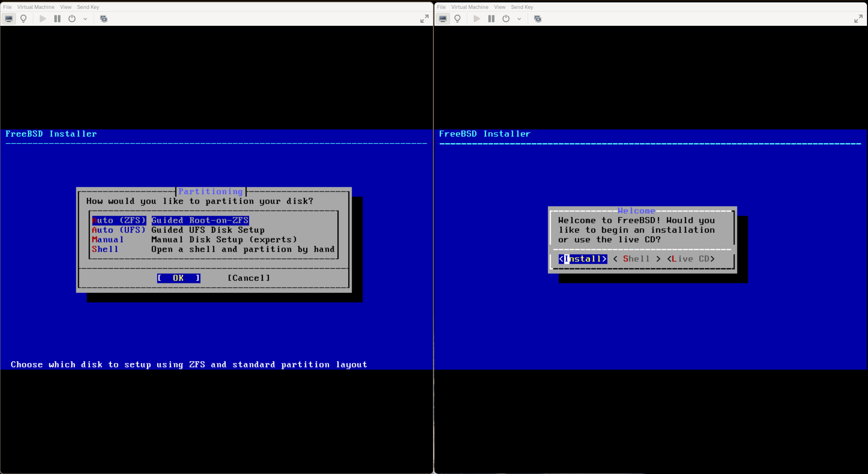Click Cancel in Partitioning dialog
868x474 pixels.
[249, 278]
